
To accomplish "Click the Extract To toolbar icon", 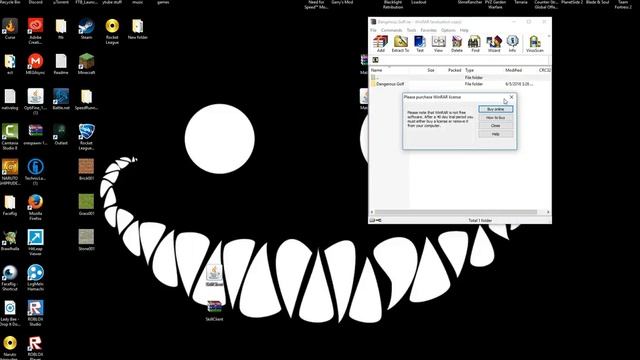I will click(400, 44).
